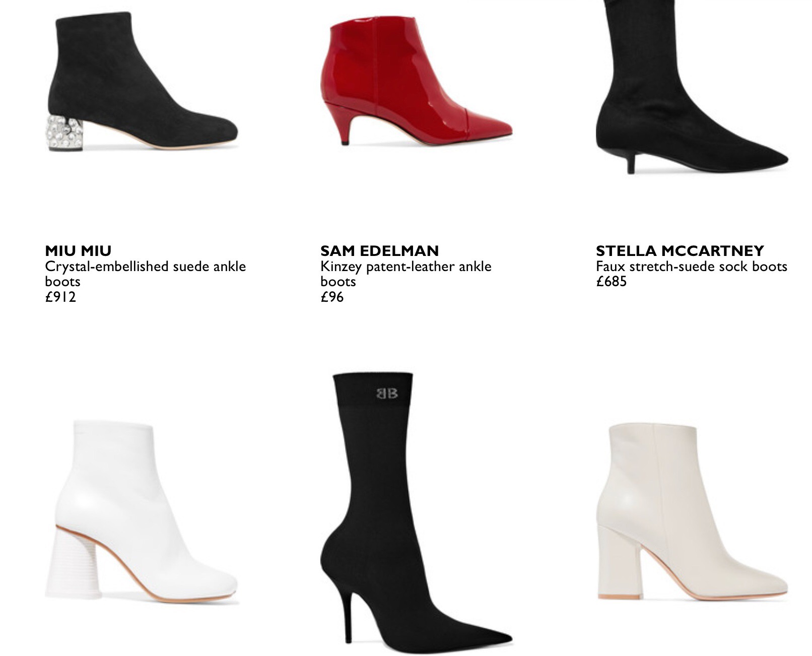This screenshot has width=812, height=656.
Task: Open the black BB logo sock boot image
Action: point(416,511)
